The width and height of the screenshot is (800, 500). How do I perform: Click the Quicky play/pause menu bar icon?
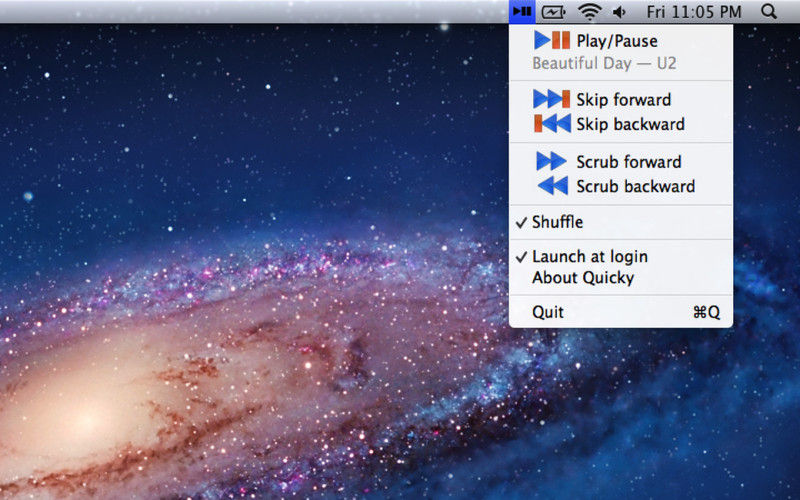tap(522, 11)
